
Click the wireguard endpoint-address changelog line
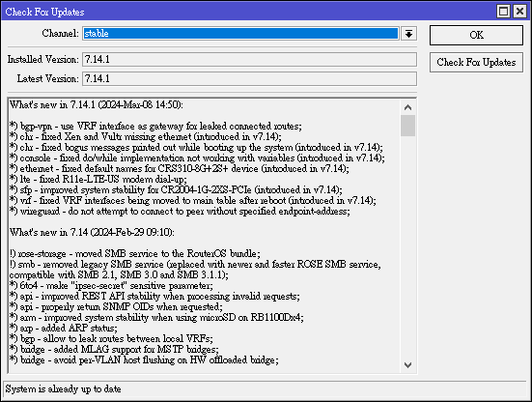[x=180, y=212]
